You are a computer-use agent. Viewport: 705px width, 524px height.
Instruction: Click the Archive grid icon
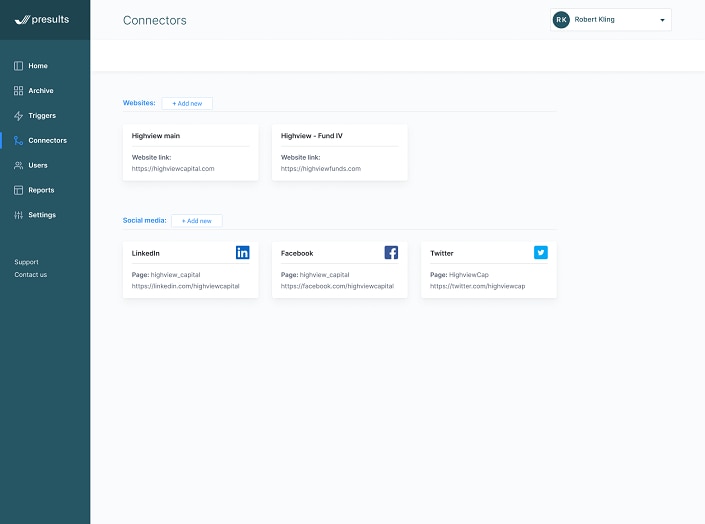[18, 91]
